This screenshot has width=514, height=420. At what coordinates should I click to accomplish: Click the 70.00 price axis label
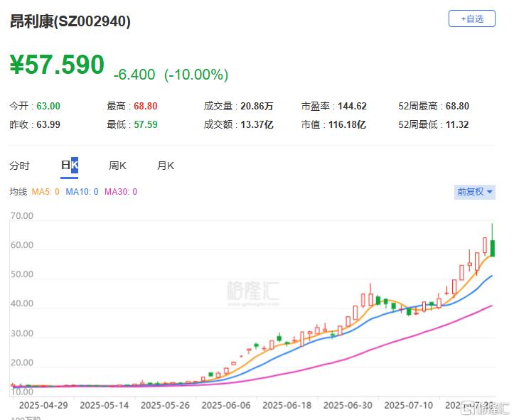22,216
